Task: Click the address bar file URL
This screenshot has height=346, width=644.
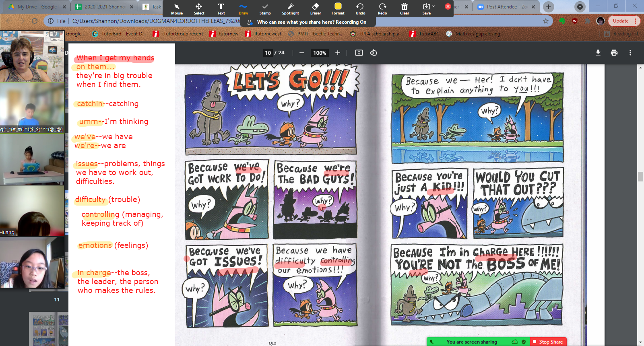Action: [x=155, y=21]
